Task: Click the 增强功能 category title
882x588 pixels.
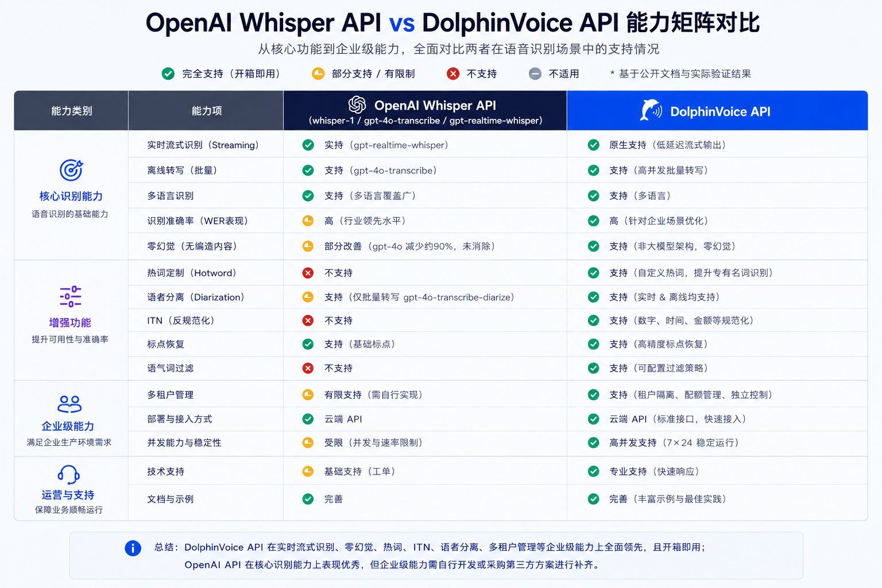Action: click(x=70, y=322)
